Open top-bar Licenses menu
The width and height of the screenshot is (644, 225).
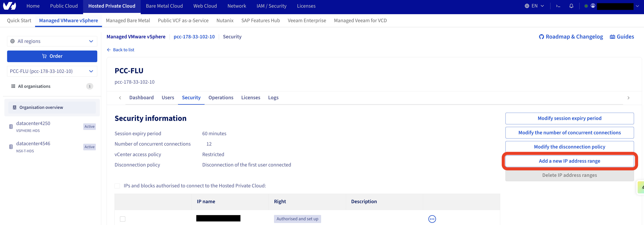click(x=306, y=6)
